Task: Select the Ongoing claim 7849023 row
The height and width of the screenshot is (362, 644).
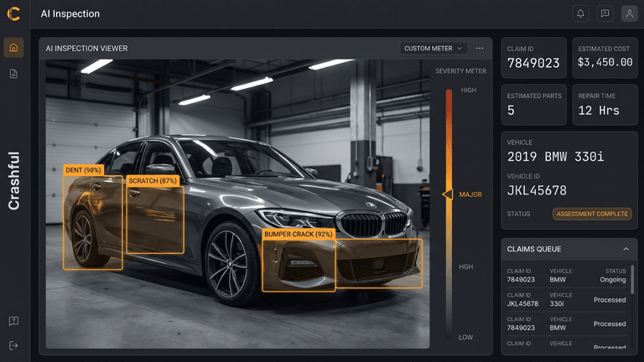Action: pos(566,276)
